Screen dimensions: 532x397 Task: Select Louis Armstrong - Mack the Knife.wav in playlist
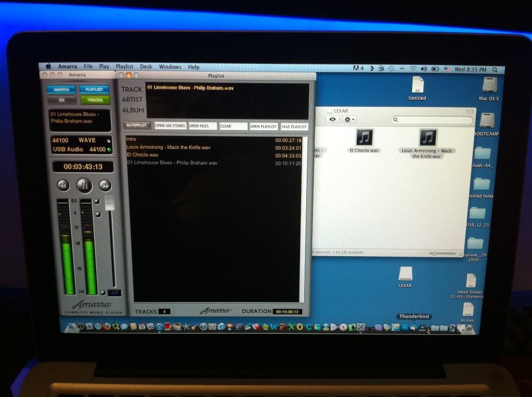point(214,148)
